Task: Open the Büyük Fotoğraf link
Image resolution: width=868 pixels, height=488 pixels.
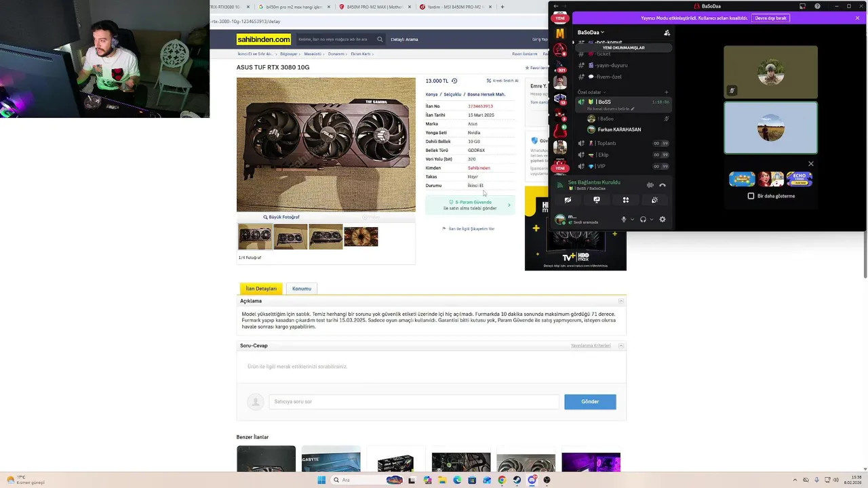Action: [281, 217]
